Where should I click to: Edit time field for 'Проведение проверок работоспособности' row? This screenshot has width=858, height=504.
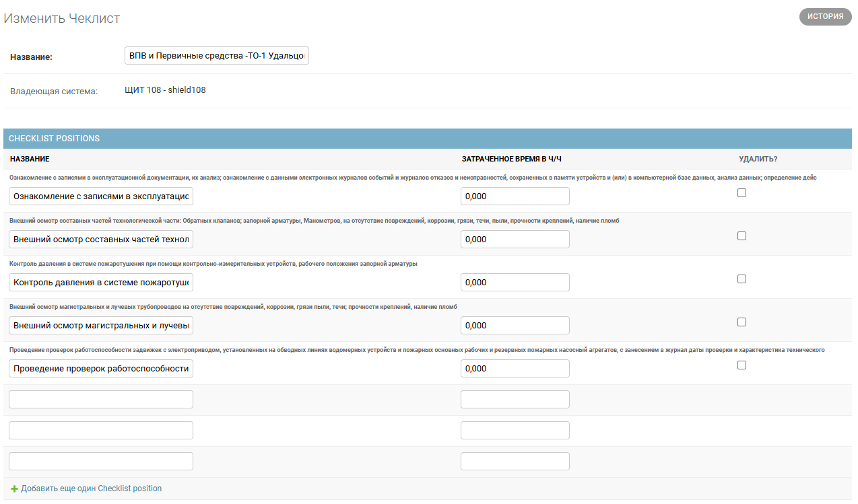coord(515,369)
